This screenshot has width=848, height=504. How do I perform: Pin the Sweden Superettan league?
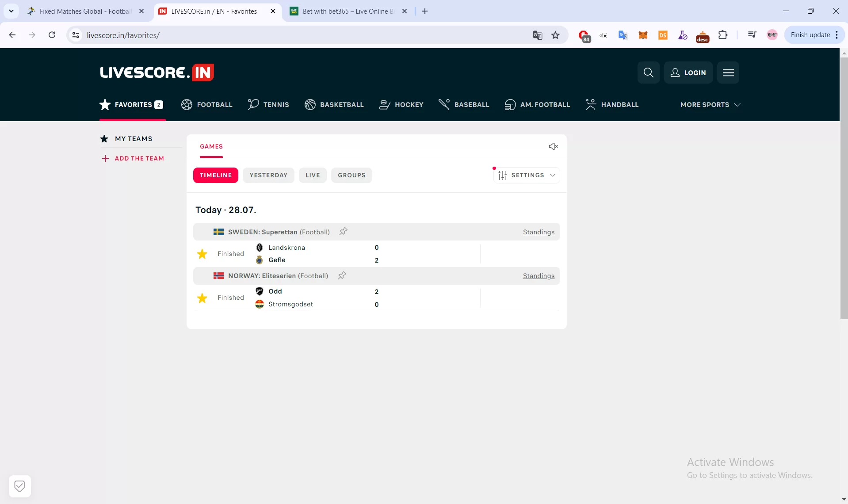(343, 232)
